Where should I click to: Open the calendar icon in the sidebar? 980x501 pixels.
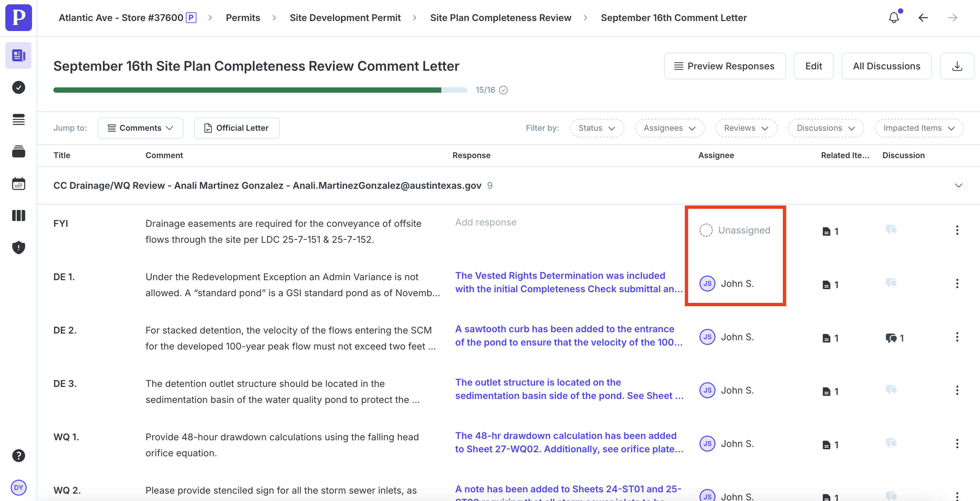pos(18,184)
